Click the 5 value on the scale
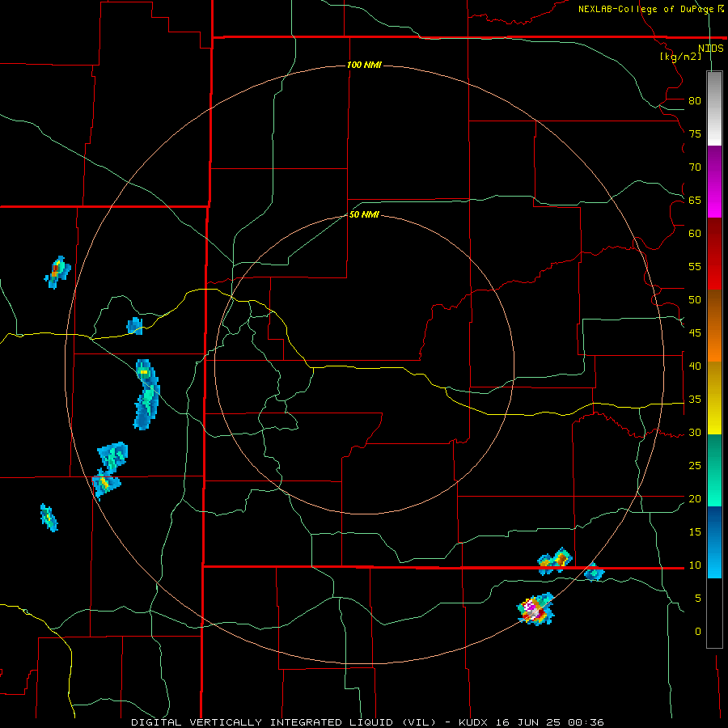 pyautogui.click(x=698, y=598)
